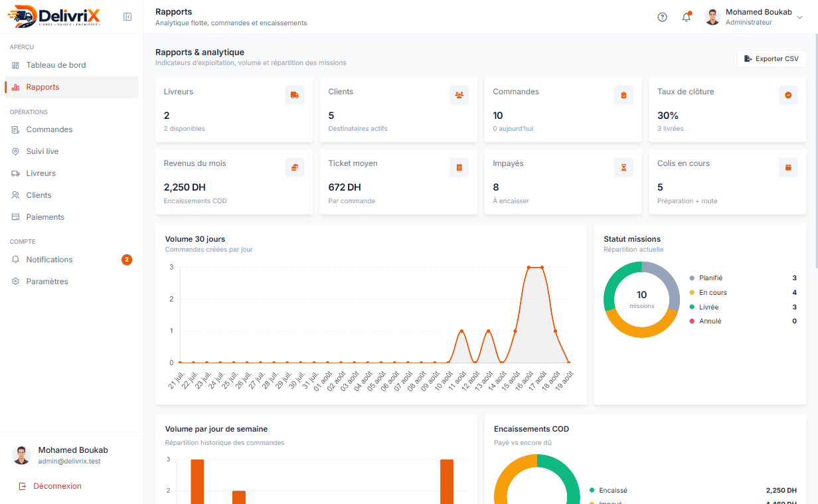
Task: Click the Ticket moyen receipt icon
Action: point(459,167)
